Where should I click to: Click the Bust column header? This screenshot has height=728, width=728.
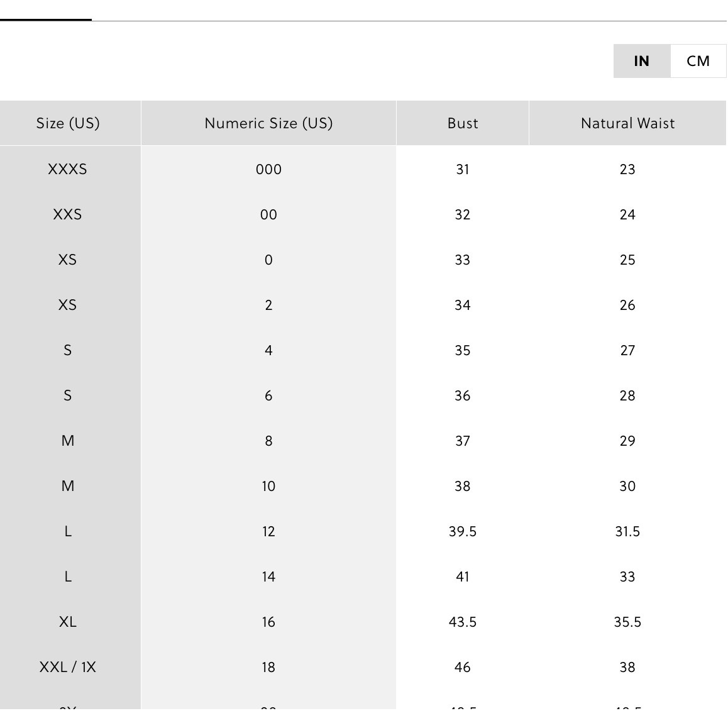point(463,123)
